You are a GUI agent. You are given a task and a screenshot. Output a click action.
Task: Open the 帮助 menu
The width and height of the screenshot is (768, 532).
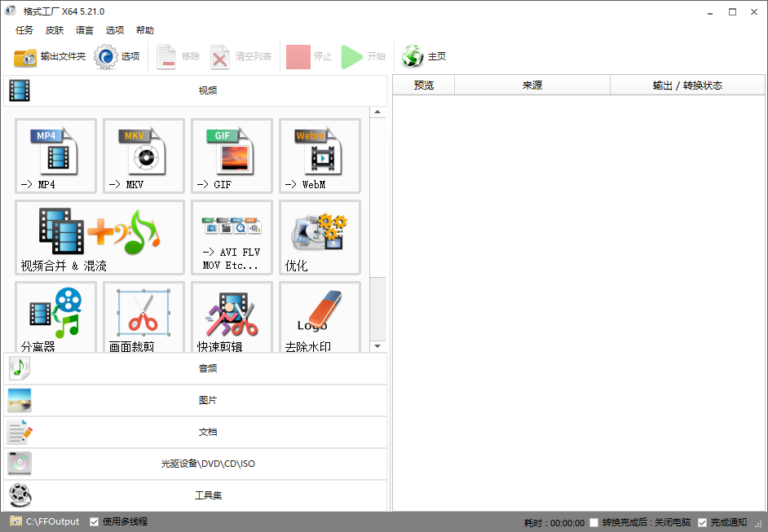point(145,30)
